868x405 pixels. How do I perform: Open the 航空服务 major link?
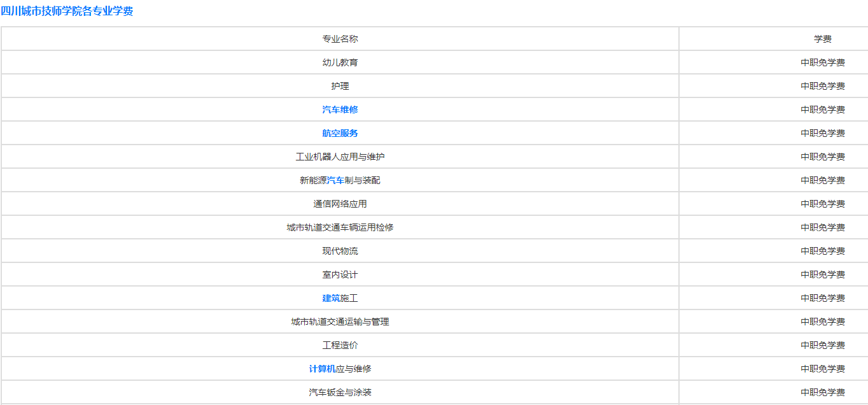tap(340, 133)
